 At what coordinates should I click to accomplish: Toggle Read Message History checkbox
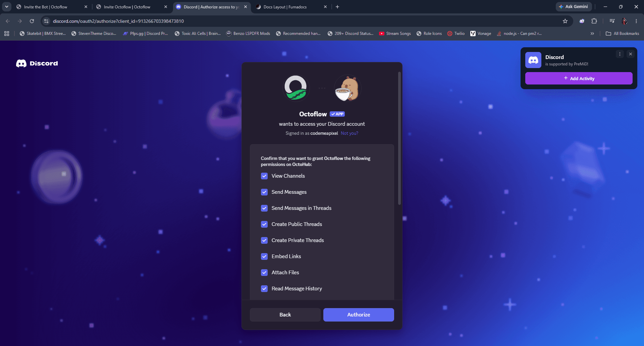[264, 289]
